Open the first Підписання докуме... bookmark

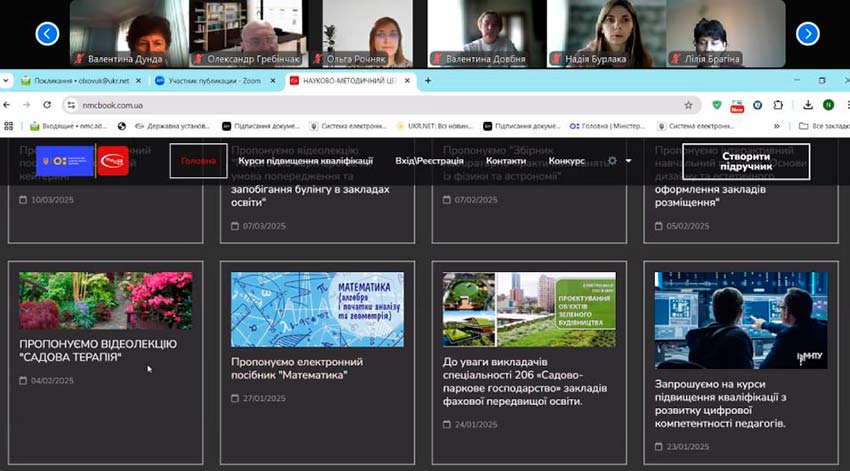pos(261,126)
